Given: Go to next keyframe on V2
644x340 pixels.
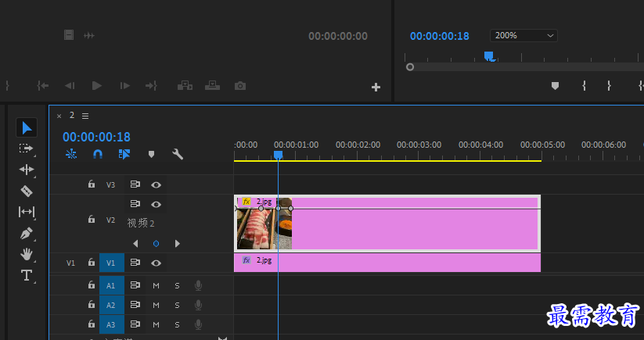Looking at the screenshot, I should (x=178, y=244).
